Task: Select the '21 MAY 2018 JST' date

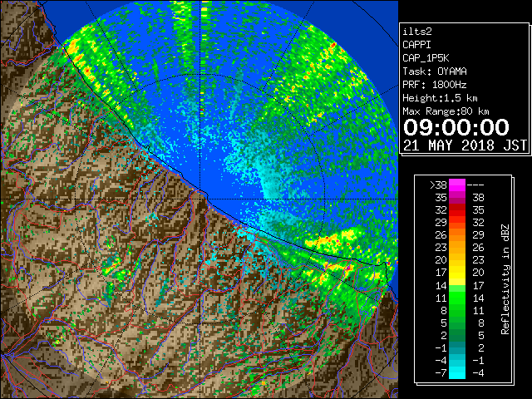Action: (465, 145)
